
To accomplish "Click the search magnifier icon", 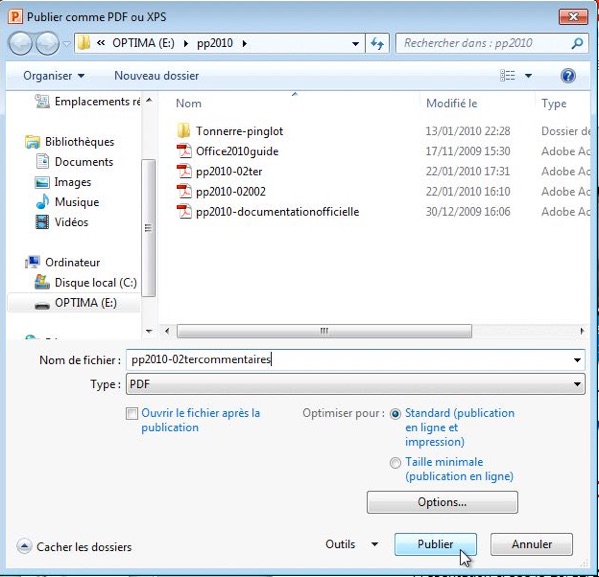I will (577, 43).
